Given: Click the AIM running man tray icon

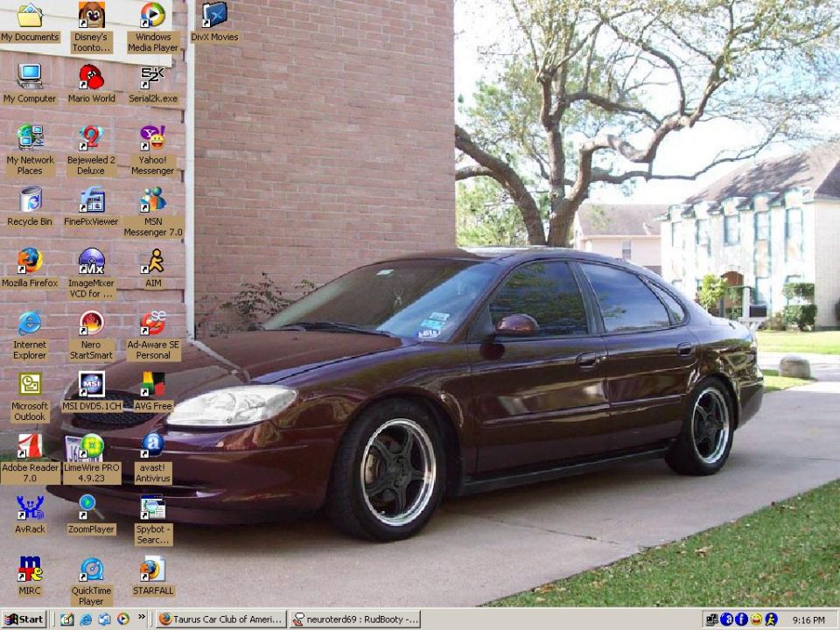Looking at the screenshot, I should [771, 619].
